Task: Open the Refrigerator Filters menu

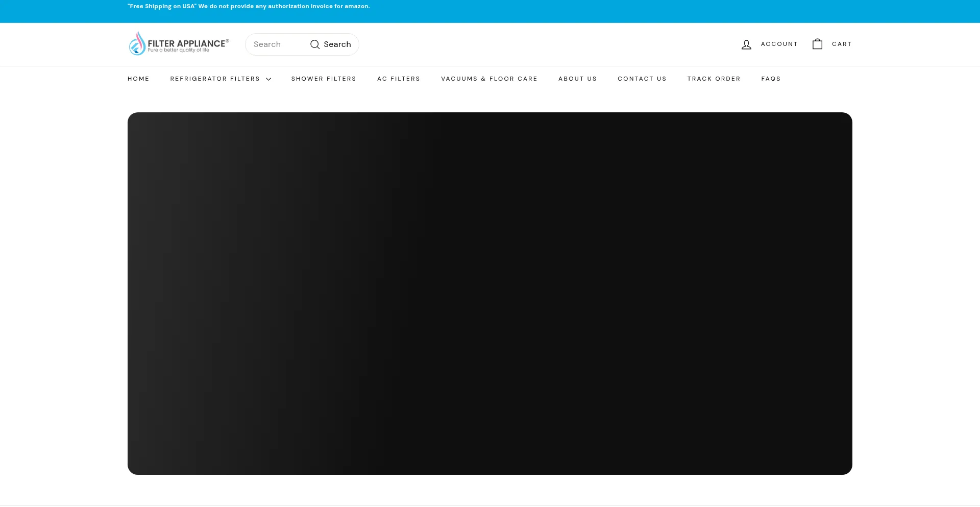Action: coord(215,79)
